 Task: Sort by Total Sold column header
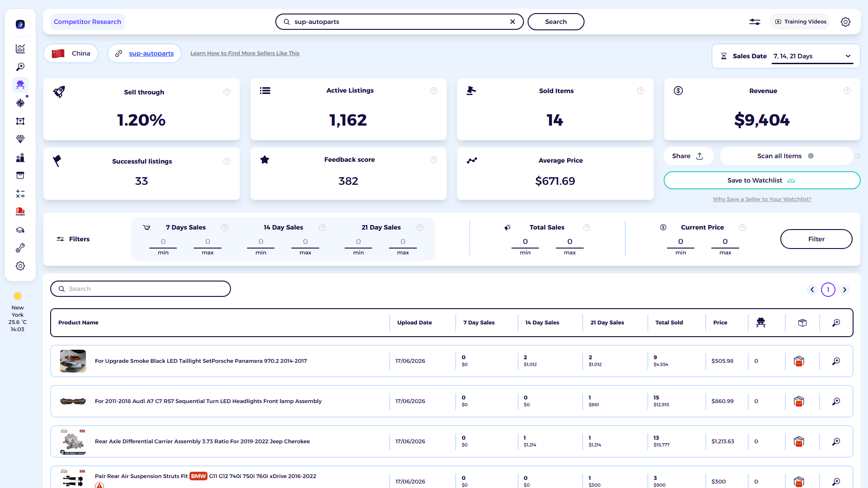tap(669, 323)
